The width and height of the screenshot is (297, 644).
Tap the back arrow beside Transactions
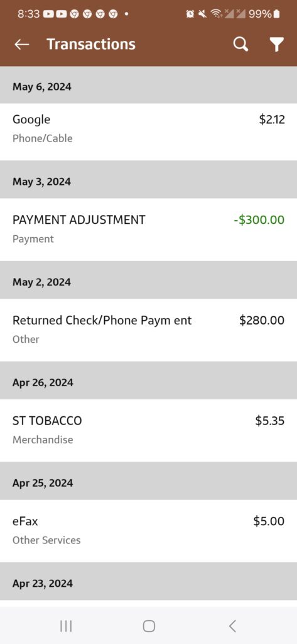pos(22,45)
